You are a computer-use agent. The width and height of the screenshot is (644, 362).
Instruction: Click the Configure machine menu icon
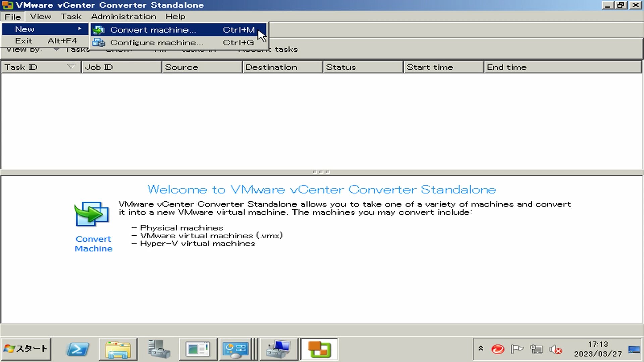tap(99, 43)
